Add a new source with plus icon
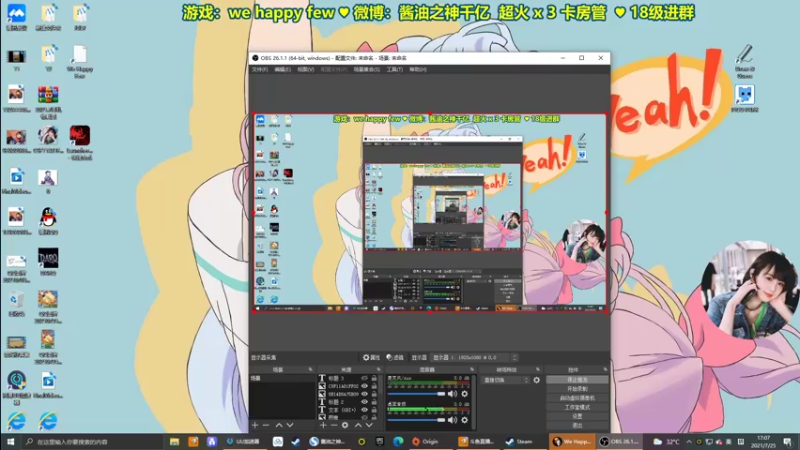Screen dimensions: 800x450 pos(323,425)
